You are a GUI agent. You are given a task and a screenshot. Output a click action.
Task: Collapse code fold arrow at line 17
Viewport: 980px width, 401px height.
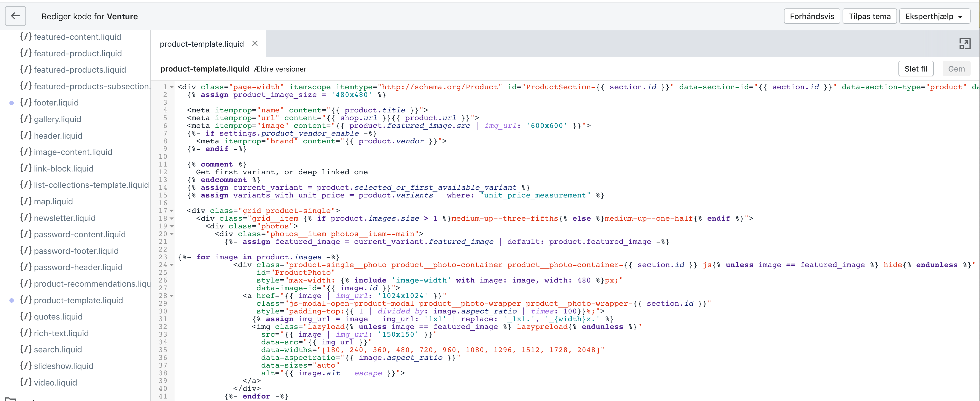172,210
